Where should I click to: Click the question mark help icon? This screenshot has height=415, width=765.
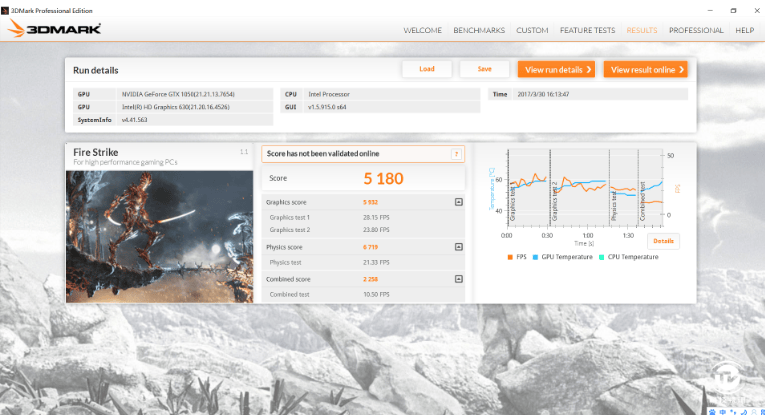pyautogui.click(x=456, y=154)
